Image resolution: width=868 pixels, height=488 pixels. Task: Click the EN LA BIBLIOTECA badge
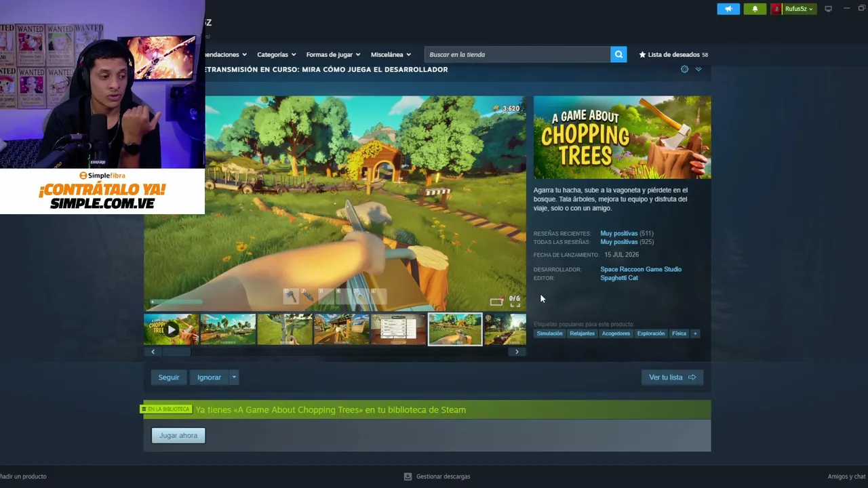coord(165,409)
